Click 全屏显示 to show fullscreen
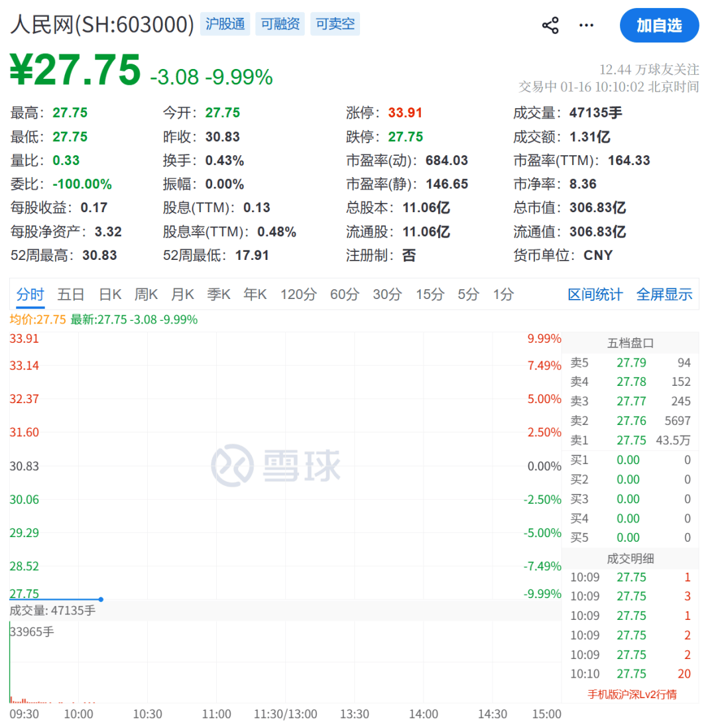This screenshot has height=728, width=716. (x=664, y=294)
